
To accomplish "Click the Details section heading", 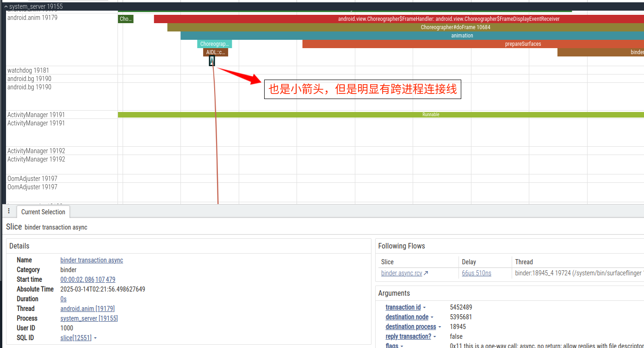I will point(19,246).
